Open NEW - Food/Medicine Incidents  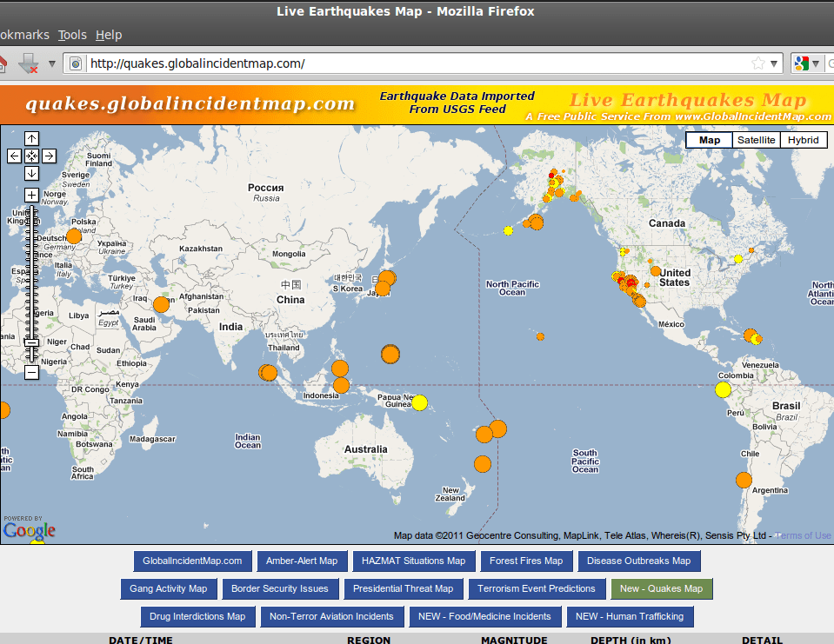click(x=484, y=616)
